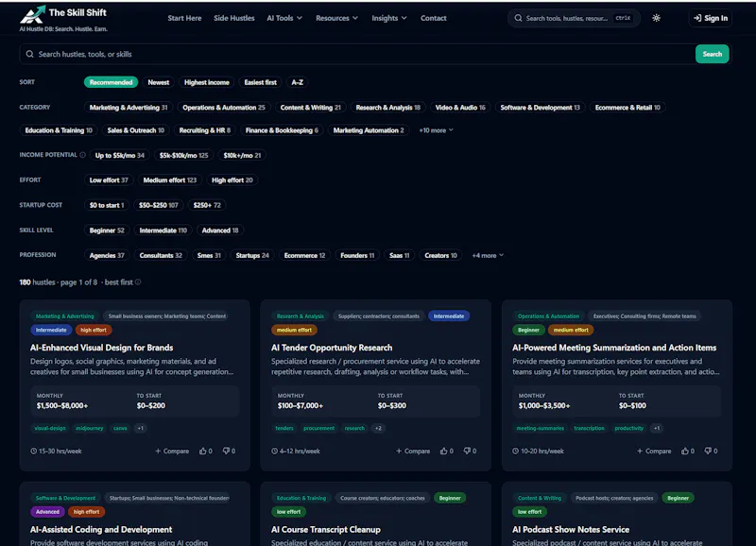Open Side Hustles nav item
This screenshot has width=756, height=546.
point(233,18)
